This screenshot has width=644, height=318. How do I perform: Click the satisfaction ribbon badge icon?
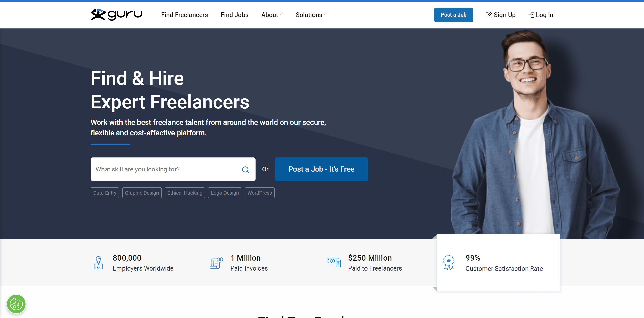coord(449,263)
